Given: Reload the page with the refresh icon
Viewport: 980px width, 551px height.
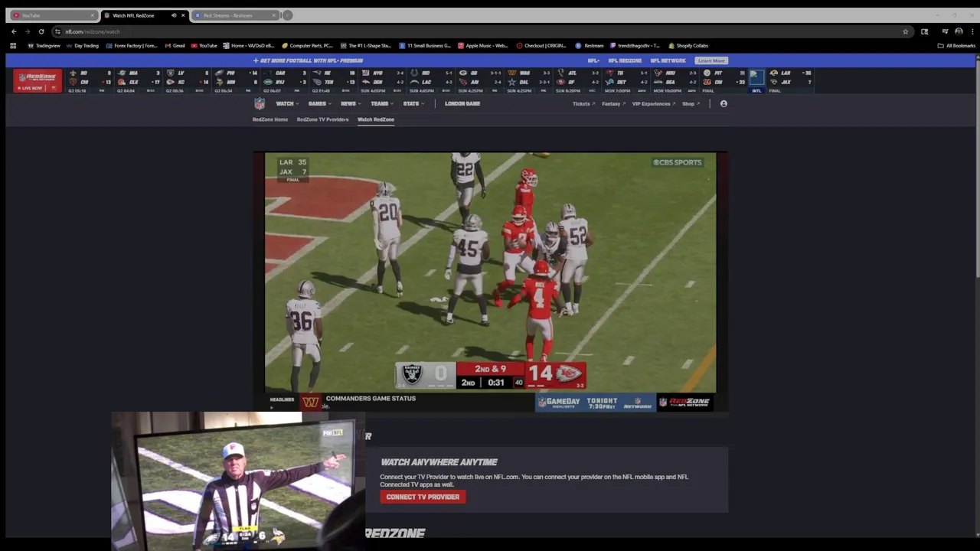Looking at the screenshot, I should tap(41, 31).
